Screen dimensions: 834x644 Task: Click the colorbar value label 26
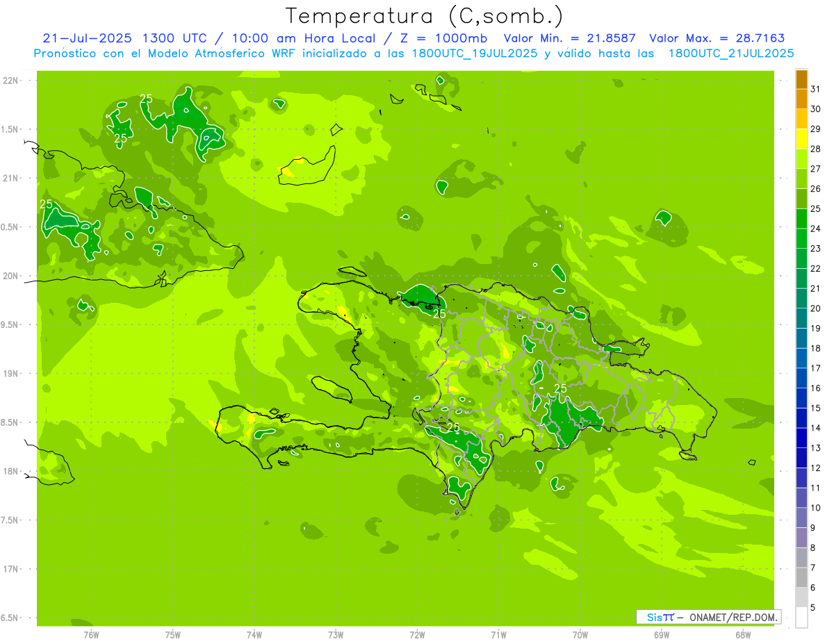point(816,188)
